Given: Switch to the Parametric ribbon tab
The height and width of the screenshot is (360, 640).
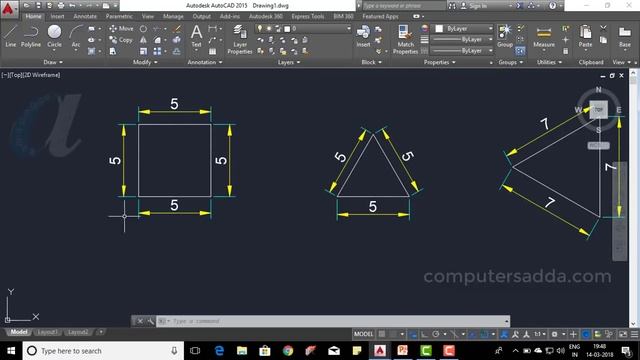Looking at the screenshot, I should click(119, 16).
